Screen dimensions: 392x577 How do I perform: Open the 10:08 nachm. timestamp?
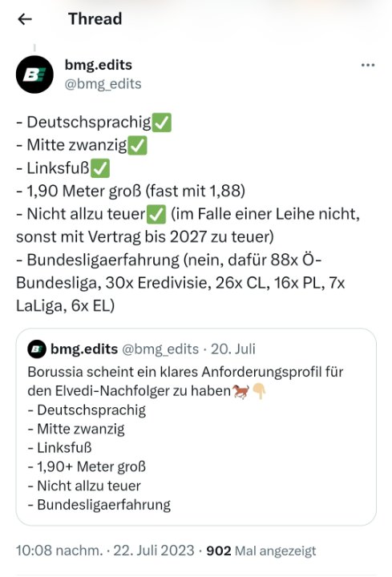[59, 551]
